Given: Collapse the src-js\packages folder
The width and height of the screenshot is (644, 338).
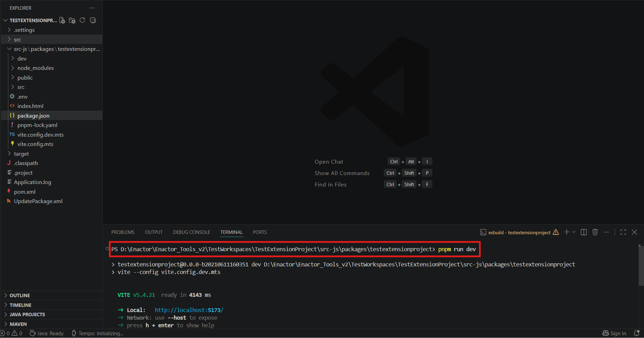Looking at the screenshot, I should click(x=52, y=49).
